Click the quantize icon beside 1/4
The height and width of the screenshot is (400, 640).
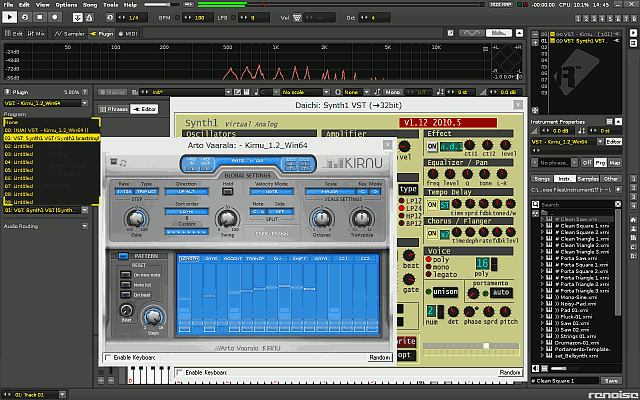pos(110,18)
